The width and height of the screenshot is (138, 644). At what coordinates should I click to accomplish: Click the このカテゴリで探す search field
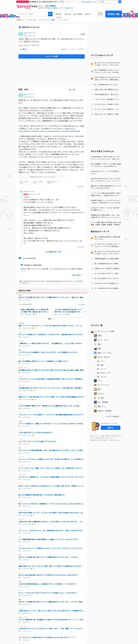point(32,14)
